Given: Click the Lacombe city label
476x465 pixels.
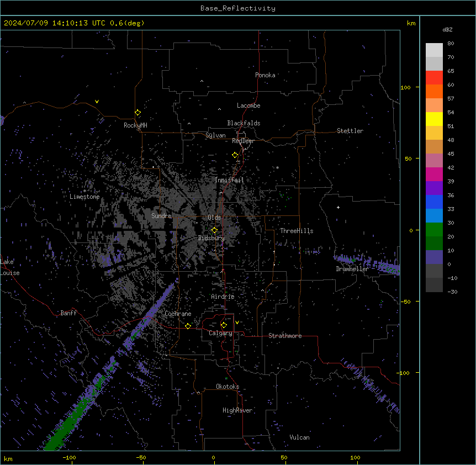Looking at the screenshot, I should click(x=248, y=105).
